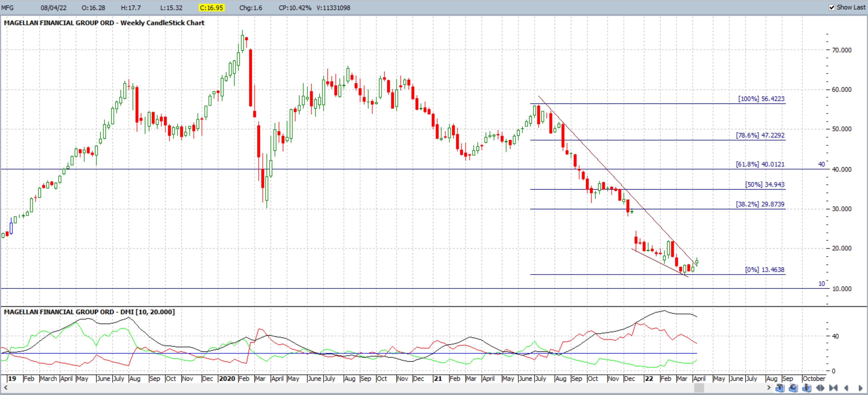
Task: Click the 60.000 price axis label
Action: 841,90
